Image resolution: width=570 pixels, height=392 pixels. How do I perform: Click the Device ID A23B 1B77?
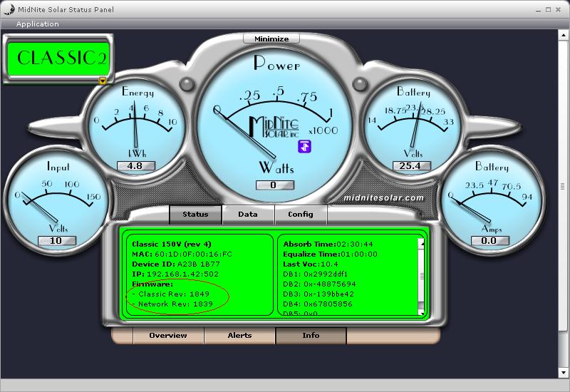176,264
